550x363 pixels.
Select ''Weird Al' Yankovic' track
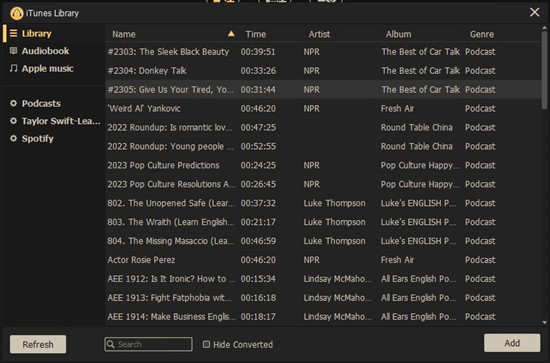tap(323, 108)
